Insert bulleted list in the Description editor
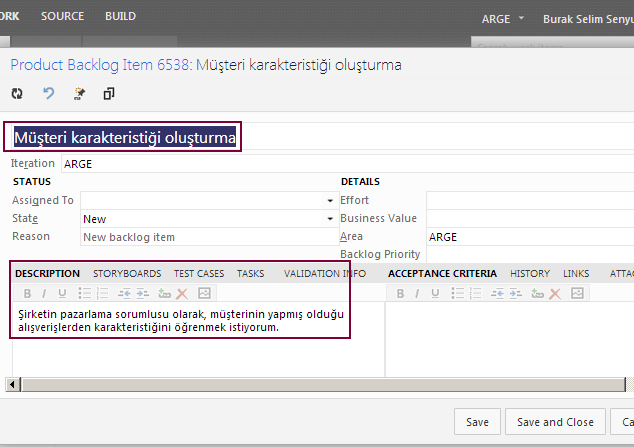This screenshot has width=634, height=447. [x=85, y=293]
